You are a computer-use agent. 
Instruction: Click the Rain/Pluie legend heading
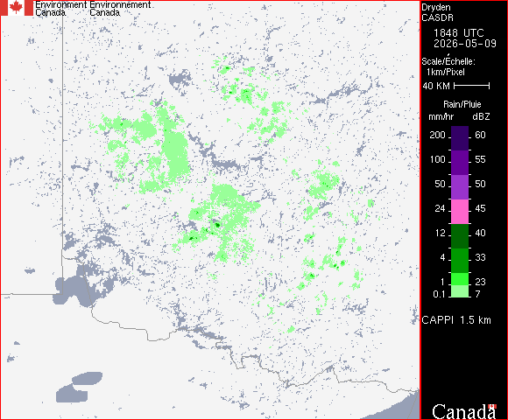coord(462,104)
